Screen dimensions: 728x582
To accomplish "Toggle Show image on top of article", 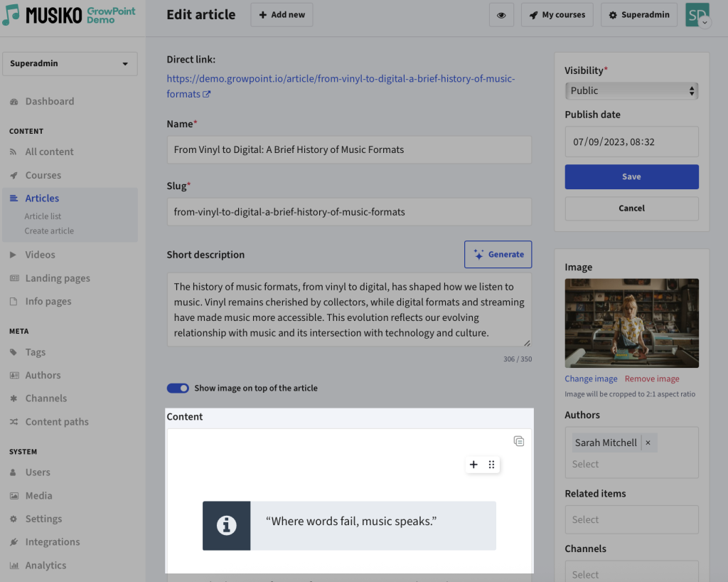I will [x=178, y=388].
